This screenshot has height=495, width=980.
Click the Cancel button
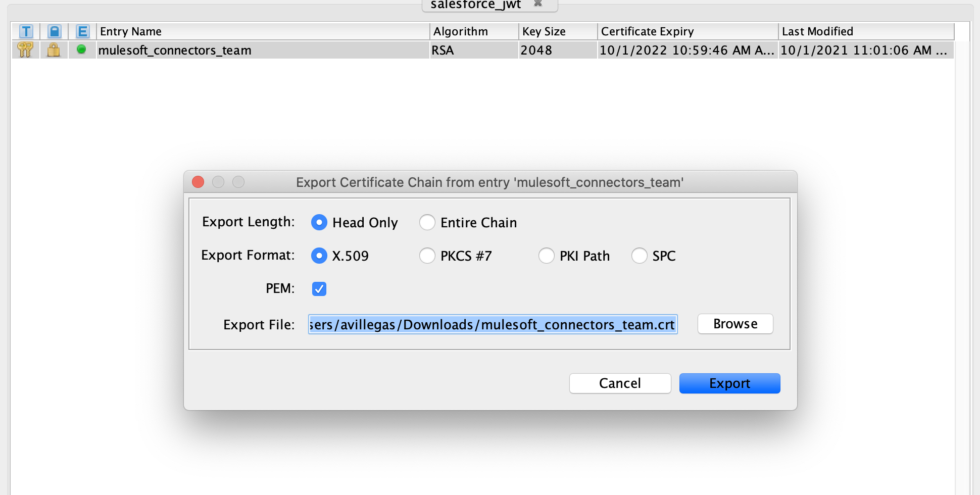[x=620, y=383]
